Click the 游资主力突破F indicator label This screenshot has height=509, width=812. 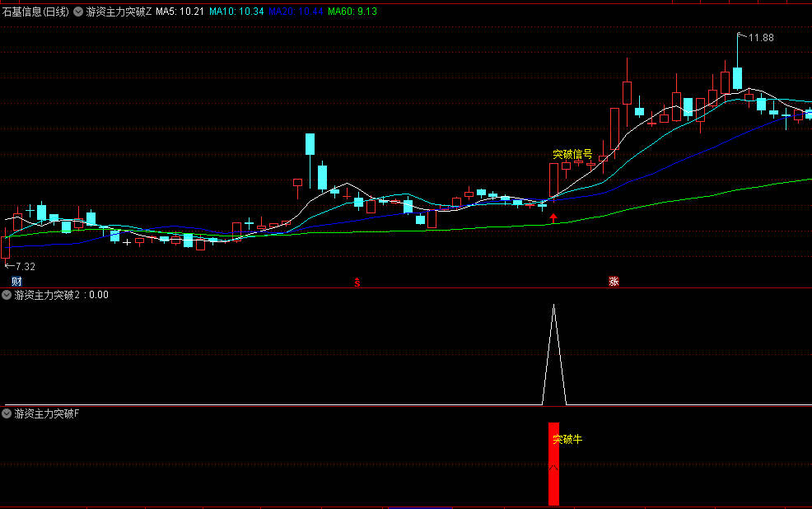click(47, 413)
